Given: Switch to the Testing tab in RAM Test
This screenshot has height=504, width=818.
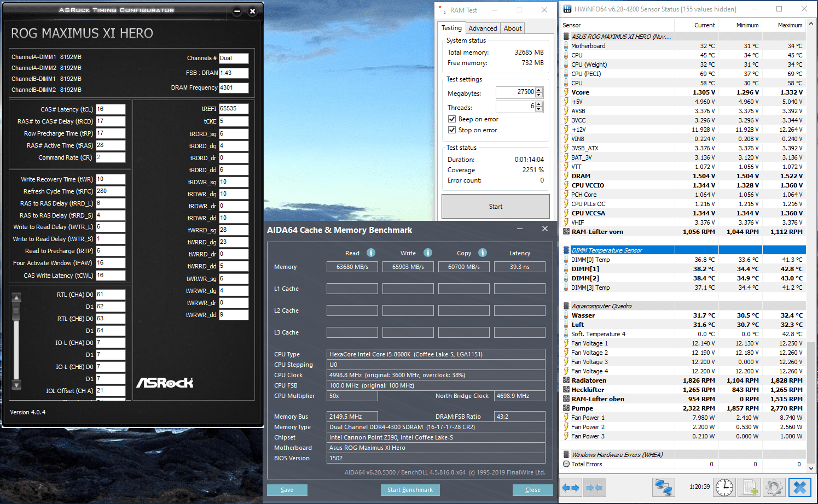Looking at the screenshot, I should click(x=451, y=28).
